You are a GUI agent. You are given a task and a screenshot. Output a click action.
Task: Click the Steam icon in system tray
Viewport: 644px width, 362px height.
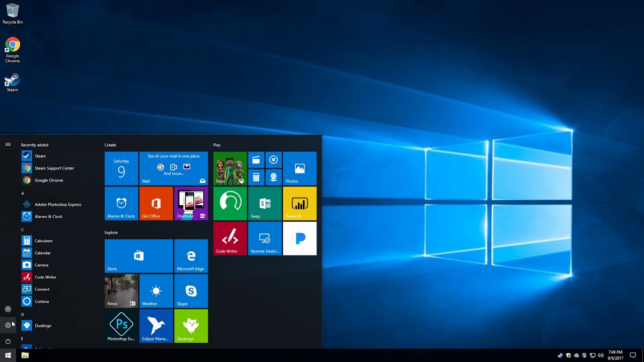pyautogui.click(x=560, y=355)
